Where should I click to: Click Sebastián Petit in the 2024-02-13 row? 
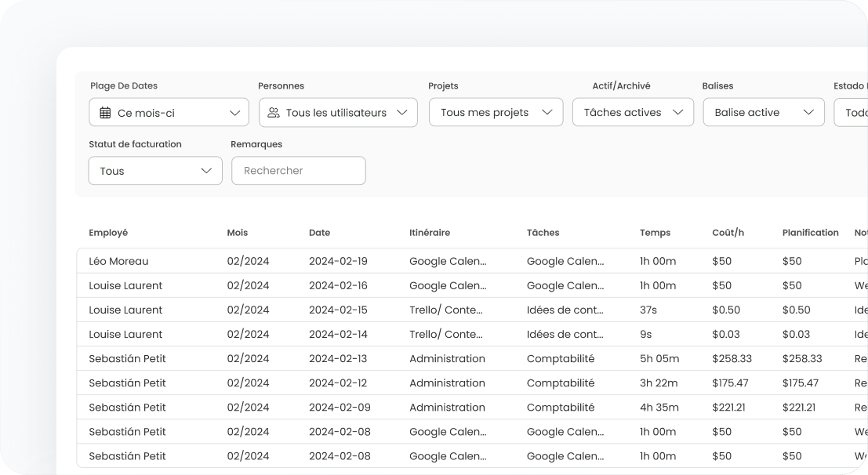pyautogui.click(x=127, y=359)
